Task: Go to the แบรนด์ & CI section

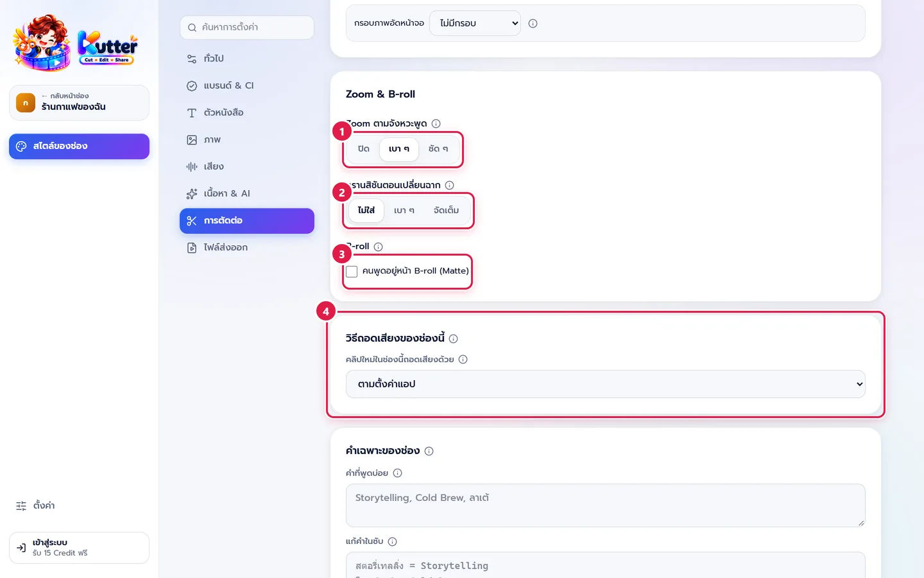Action: point(247,85)
